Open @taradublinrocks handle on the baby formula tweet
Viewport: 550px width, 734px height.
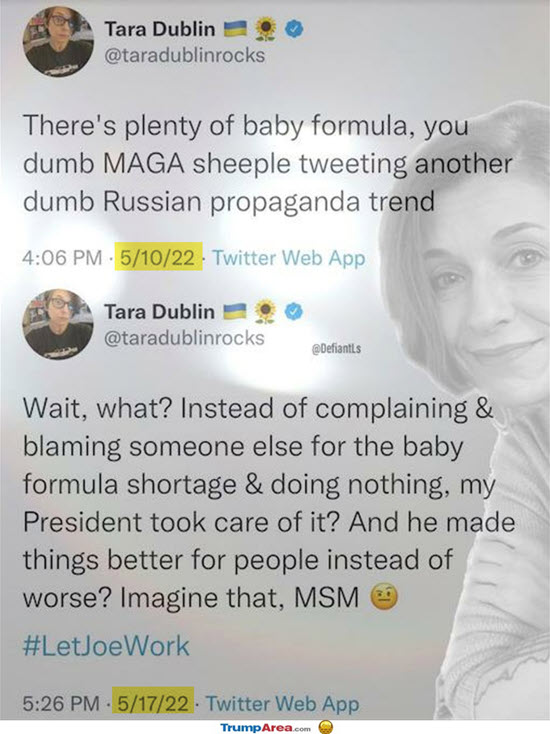tap(184, 55)
